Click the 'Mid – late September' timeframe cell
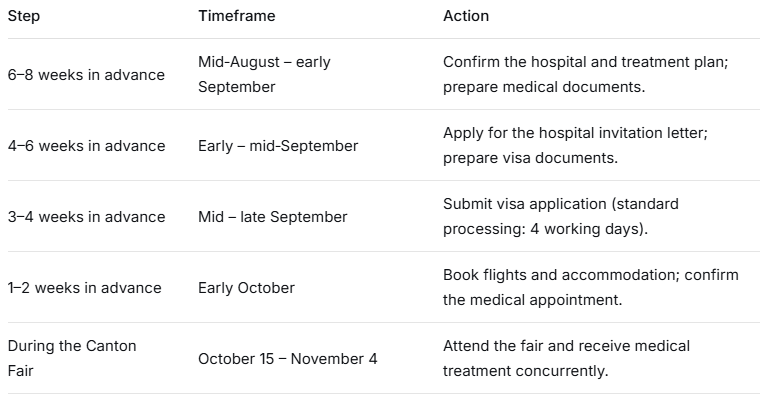The width and height of the screenshot is (764, 402). [272, 217]
